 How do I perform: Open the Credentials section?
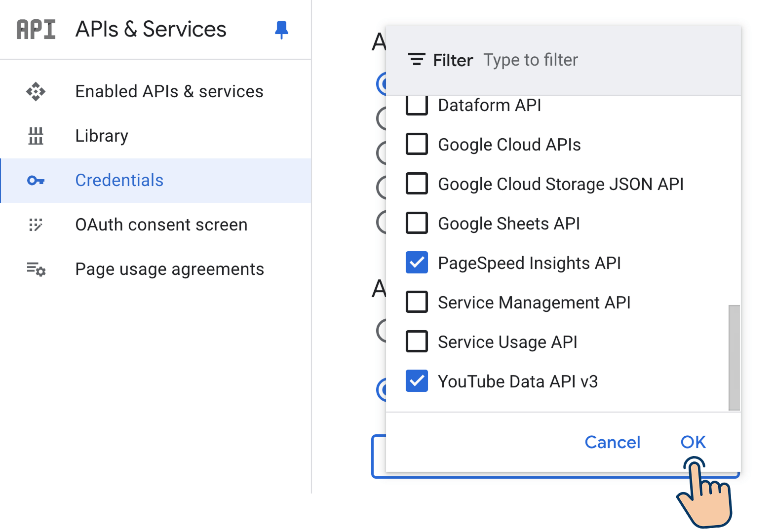click(x=155, y=181)
